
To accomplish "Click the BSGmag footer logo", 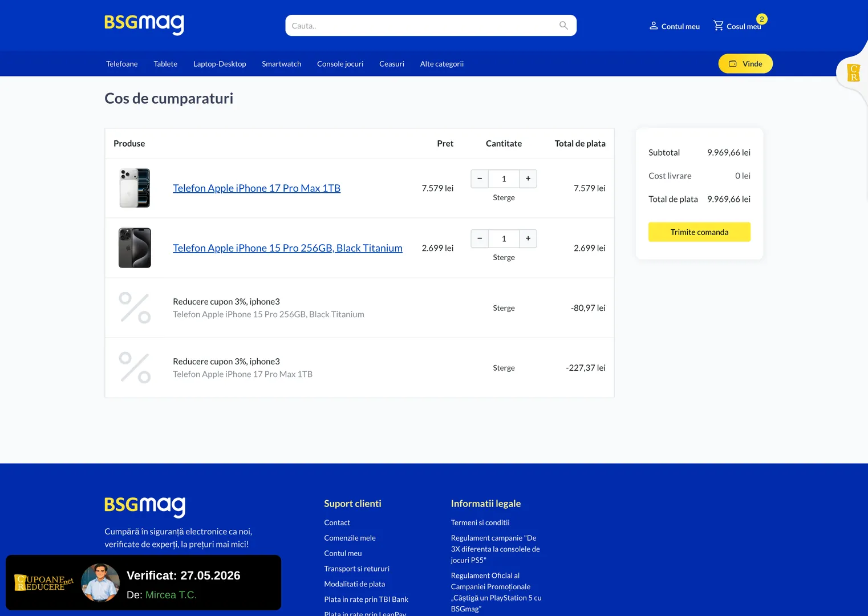I will click(145, 506).
